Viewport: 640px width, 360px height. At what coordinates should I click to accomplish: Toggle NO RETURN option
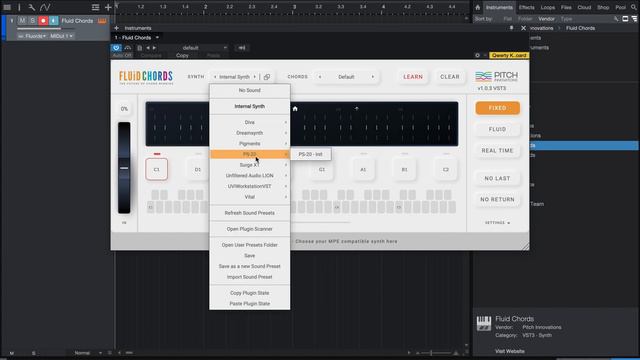[498, 200]
